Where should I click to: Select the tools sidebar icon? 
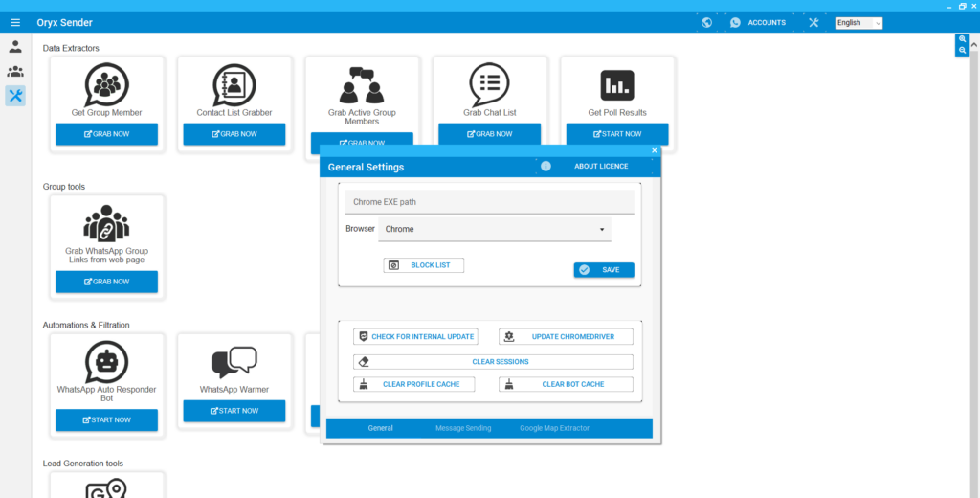[x=15, y=96]
